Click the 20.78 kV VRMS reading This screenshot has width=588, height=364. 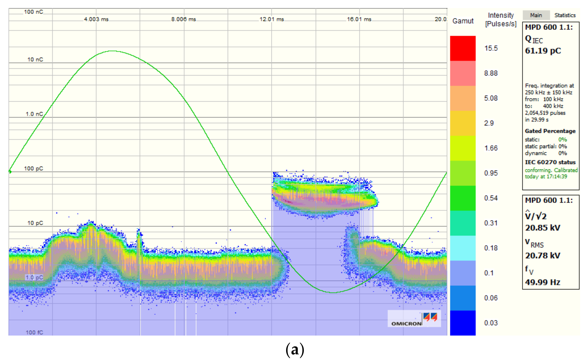pos(543,255)
